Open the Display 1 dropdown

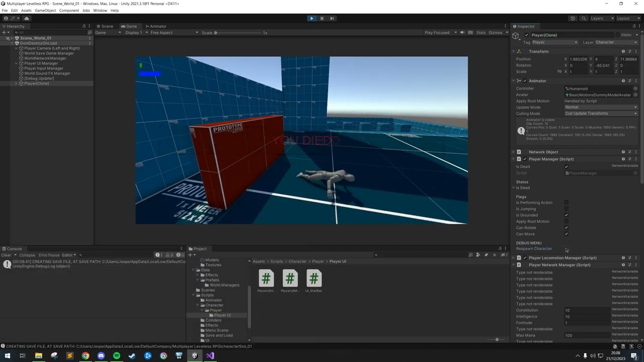[136, 33]
